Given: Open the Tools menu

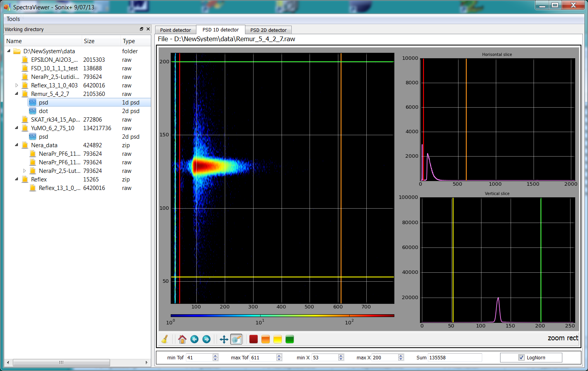Looking at the screenshot, I should [13, 19].
